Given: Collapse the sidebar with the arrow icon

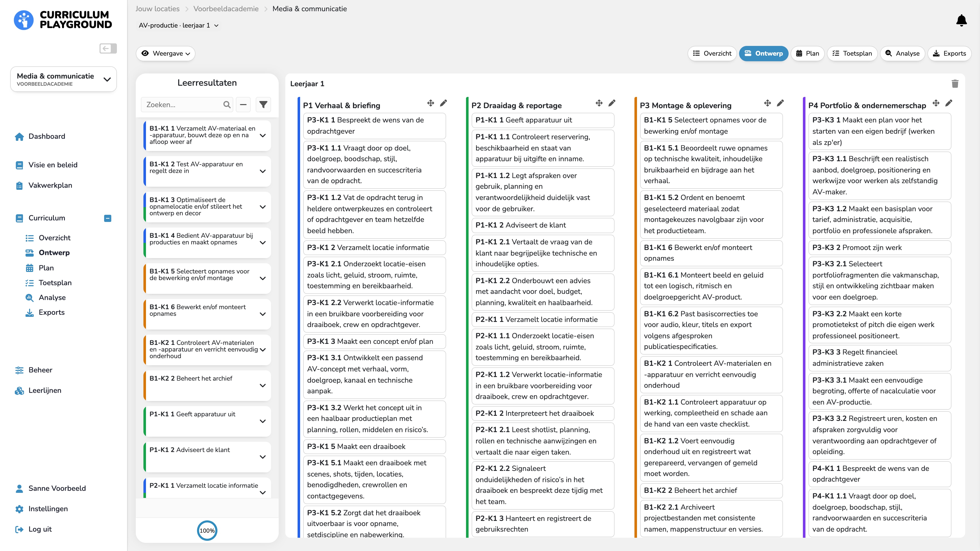Looking at the screenshot, I should click(108, 48).
